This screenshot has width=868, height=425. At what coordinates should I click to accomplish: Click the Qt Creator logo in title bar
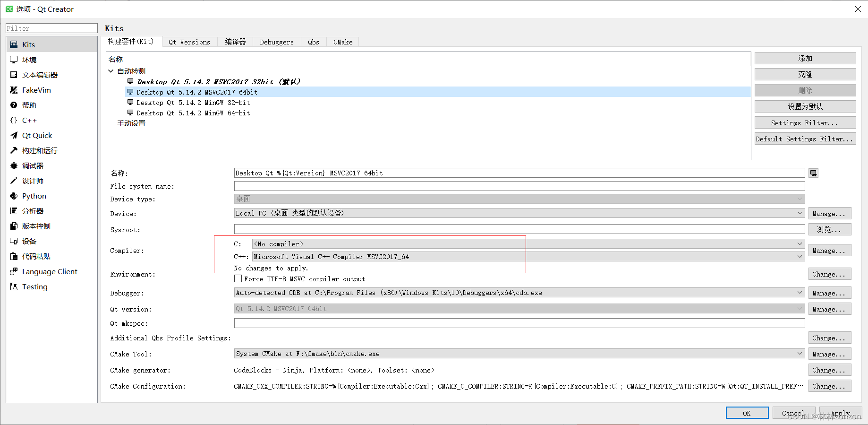coord(9,9)
